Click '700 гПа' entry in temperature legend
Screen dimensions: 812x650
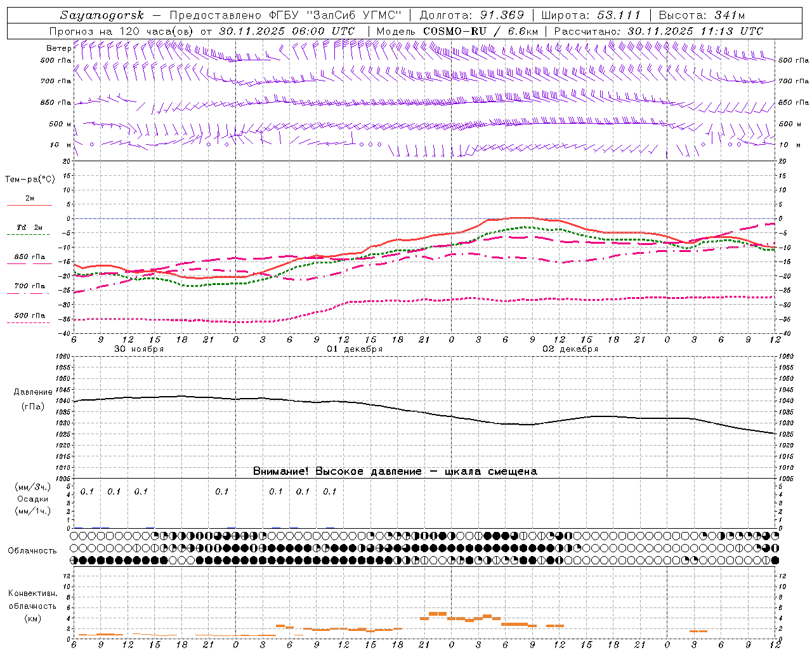[x=30, y=286]
